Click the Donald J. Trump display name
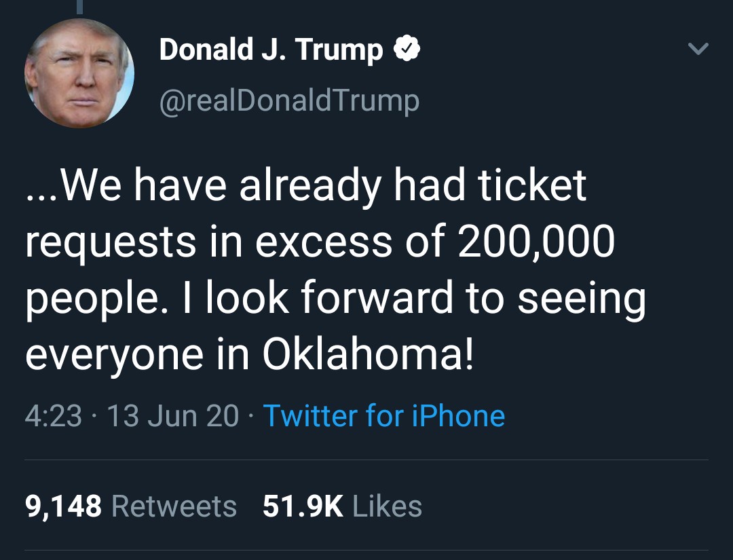 tap(271, 50)
